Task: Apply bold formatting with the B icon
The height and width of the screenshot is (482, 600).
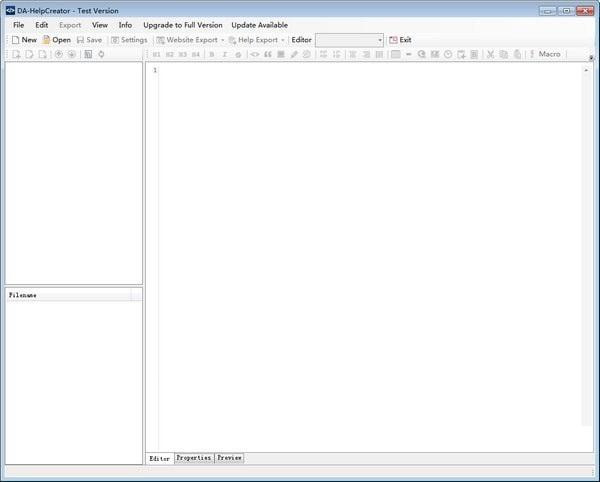Action: pos(211,54)
